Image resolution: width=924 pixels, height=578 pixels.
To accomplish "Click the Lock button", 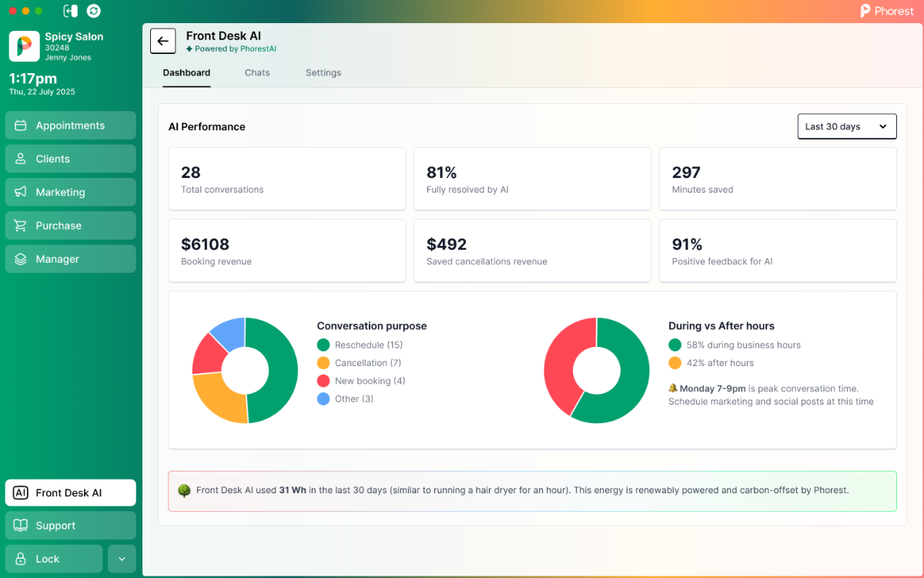I will (54, 559).
